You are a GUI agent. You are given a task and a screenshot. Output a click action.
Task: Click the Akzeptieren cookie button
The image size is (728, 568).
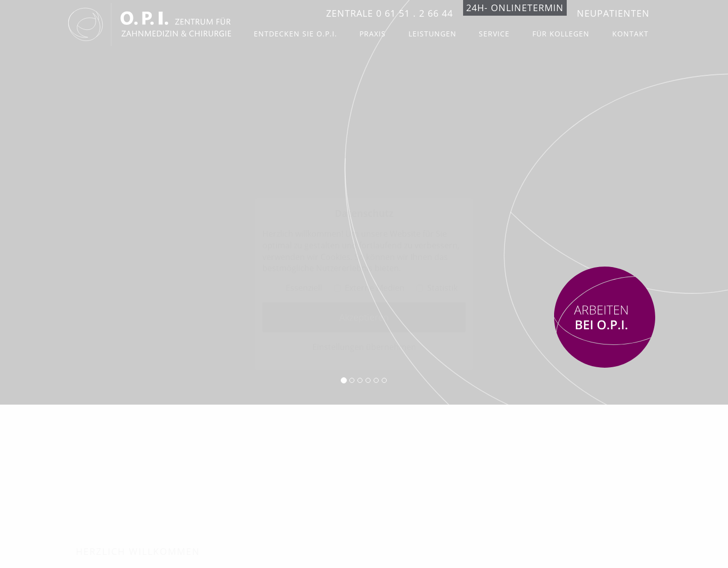[364, 317]
